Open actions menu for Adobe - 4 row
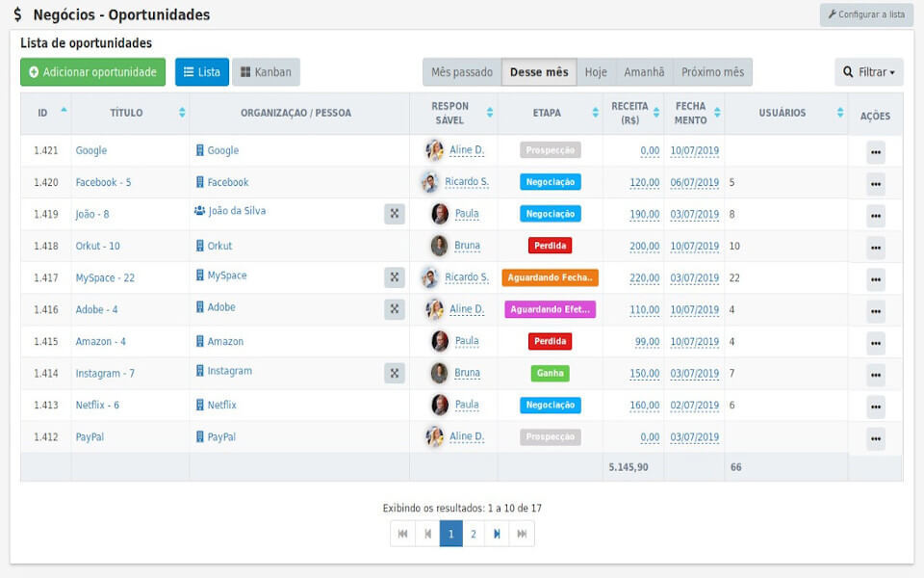The image size is (924, 578). click(x=876, y=311)
